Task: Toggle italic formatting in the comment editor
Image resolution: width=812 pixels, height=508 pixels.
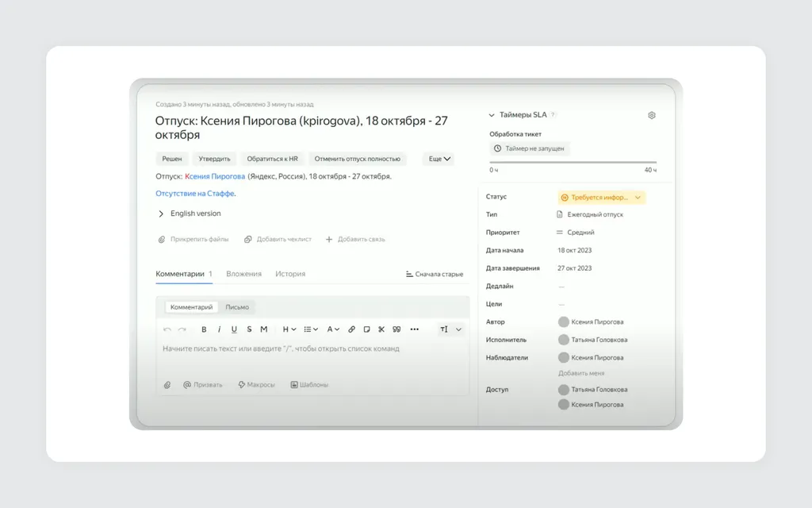Action: [x=219, y=329]
